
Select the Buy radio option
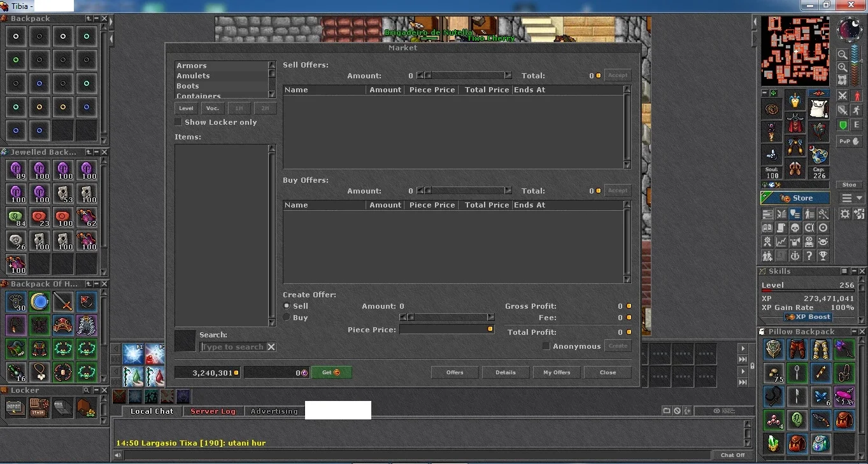287,318
